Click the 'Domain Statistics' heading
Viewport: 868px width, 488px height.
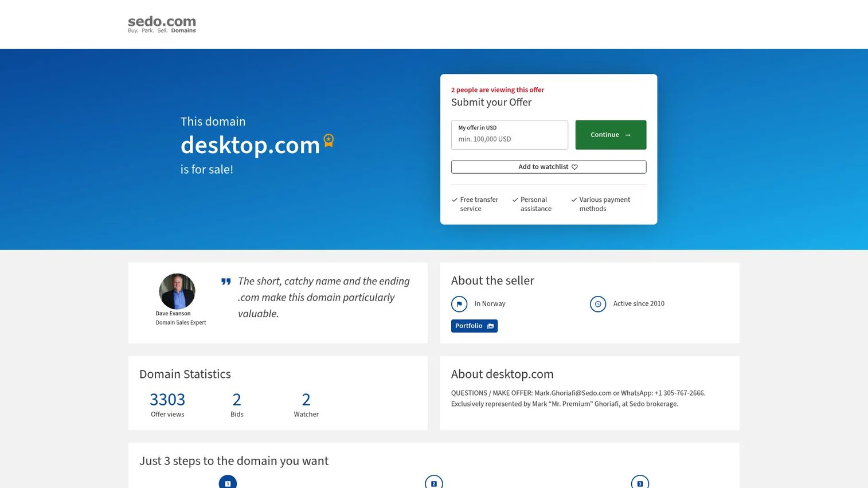[185, 374]
